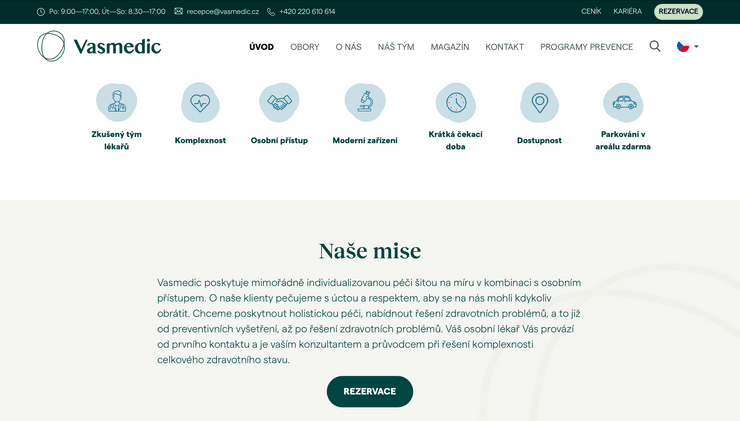The image size is (740, 421).
Task: Click the Vasmedic logo
Action: tap(99, 46)
